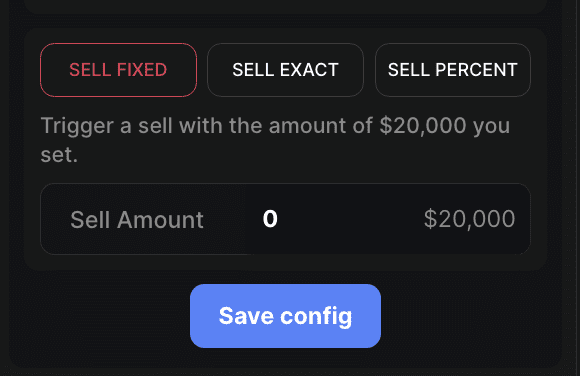Click the blue Save config button
Viewport: 580px width, 376px height.
[285, 316]
